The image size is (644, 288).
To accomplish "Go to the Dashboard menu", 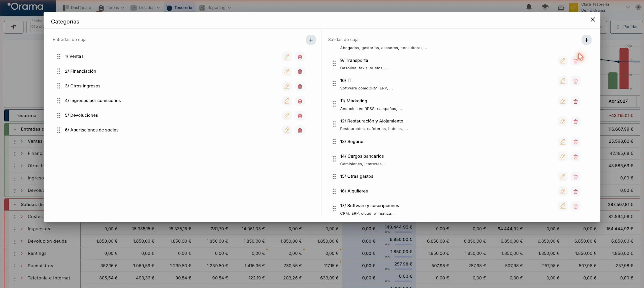I will pos(77,8).
